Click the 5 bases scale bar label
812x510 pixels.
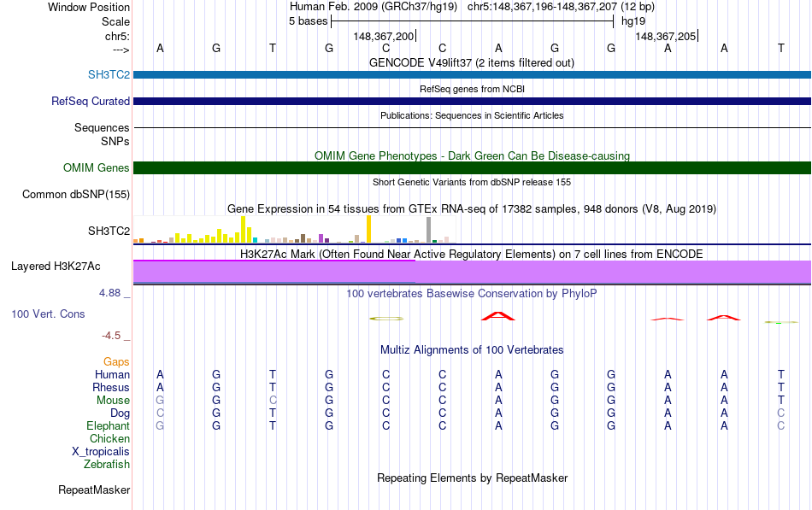(x=308, y=21)
